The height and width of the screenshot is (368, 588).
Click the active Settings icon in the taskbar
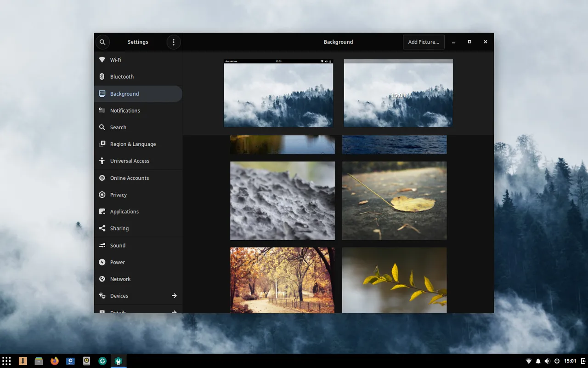pyautogui.click(x=119, y=361)
